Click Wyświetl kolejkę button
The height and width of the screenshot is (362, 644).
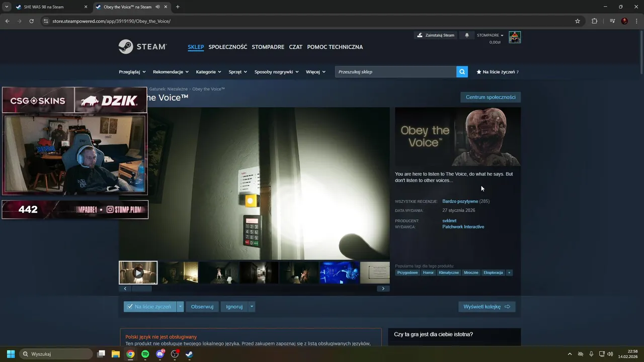487,307
